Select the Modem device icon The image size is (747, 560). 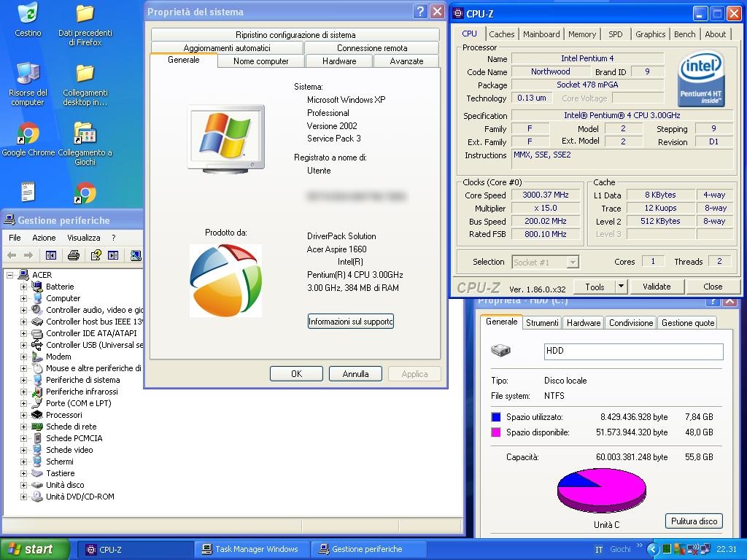pos(36,356)
